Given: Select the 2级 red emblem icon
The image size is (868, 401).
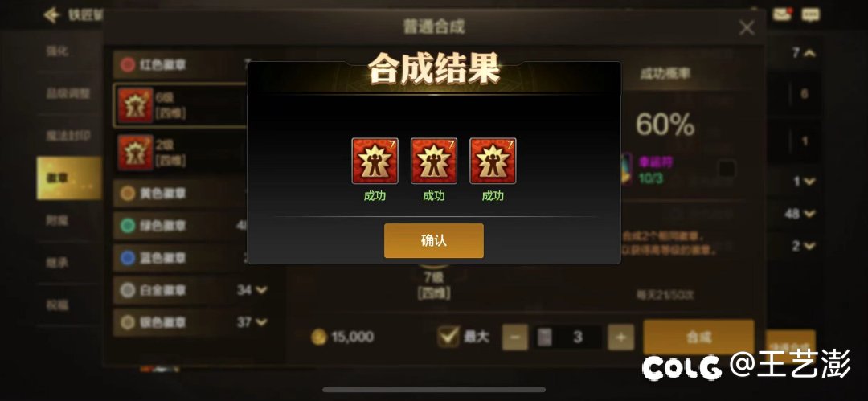Looking at the screenshot, I should (136, 153).
